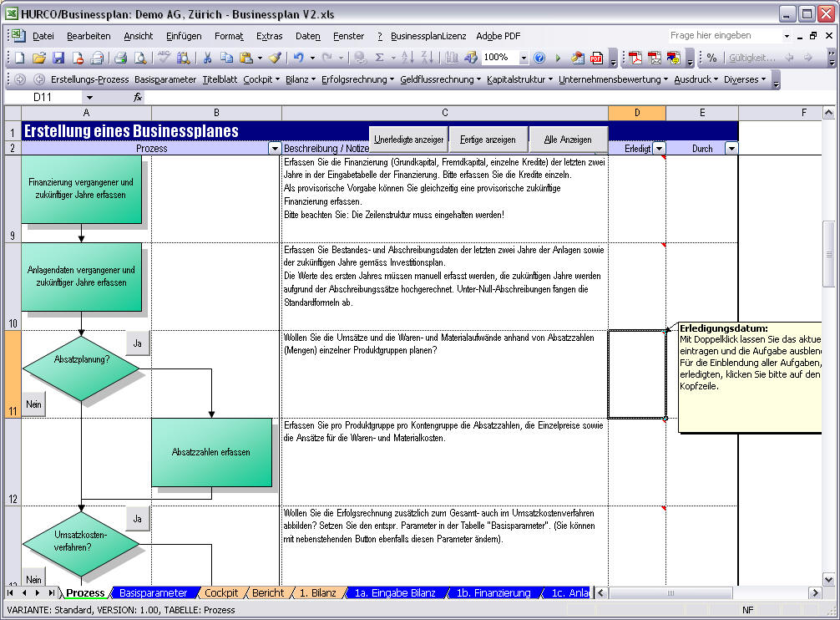
Task: Convert to PDF and send for review icon
Action: (673, 58)
